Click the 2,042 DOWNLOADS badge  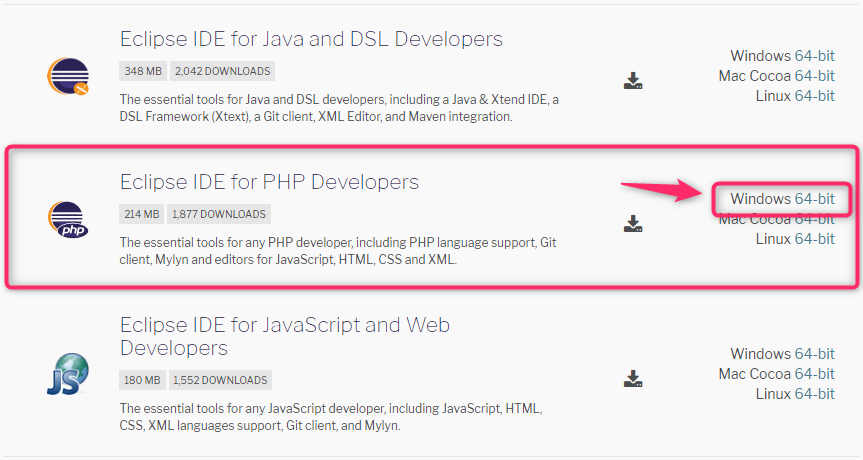tap(222, 71)
